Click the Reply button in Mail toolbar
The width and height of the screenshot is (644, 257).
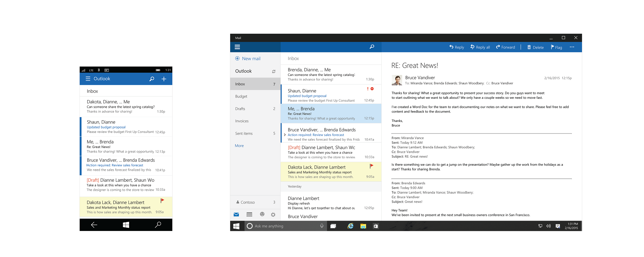click(x=457, y=47)
